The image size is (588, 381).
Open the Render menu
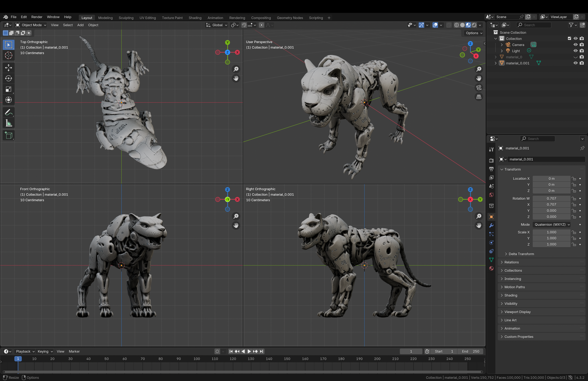point(37,17)
